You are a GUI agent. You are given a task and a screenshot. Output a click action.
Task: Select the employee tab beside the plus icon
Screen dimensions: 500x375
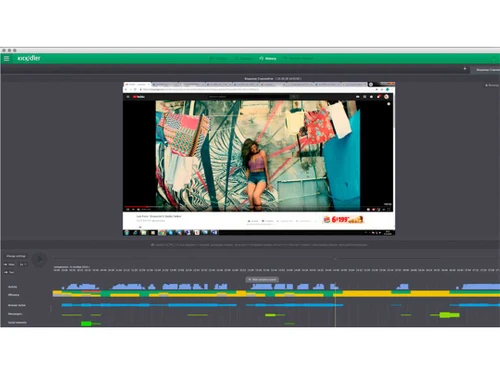(x=485, y=70)
